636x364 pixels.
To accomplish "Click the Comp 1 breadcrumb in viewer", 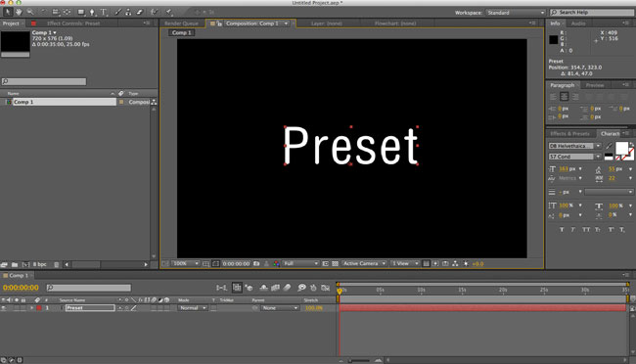I will pyautogui.click(x=181, y=32).
